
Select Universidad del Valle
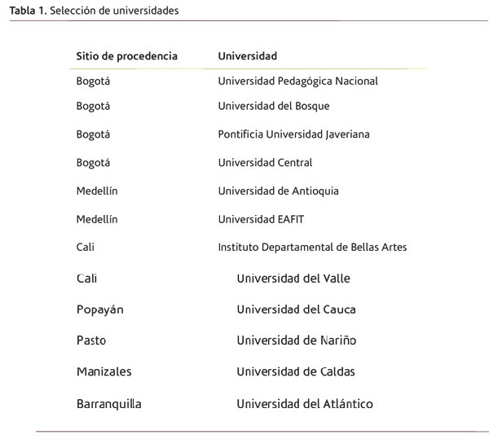point(293,279)
